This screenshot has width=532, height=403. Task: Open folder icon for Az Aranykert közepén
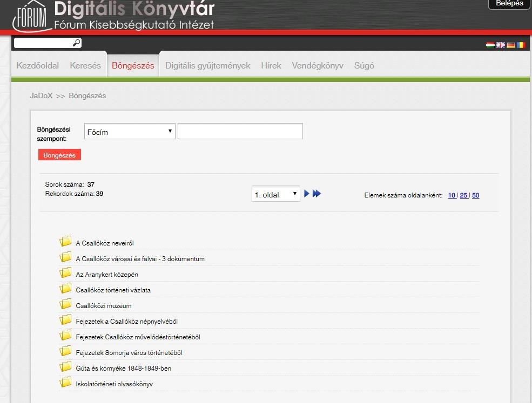coord(65,272)
